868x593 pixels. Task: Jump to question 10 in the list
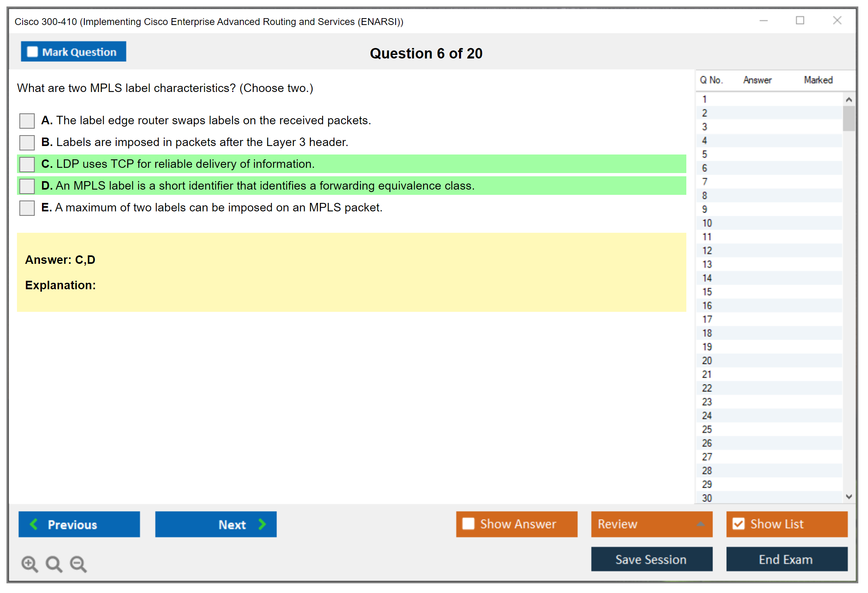click(x=707, y=223)
